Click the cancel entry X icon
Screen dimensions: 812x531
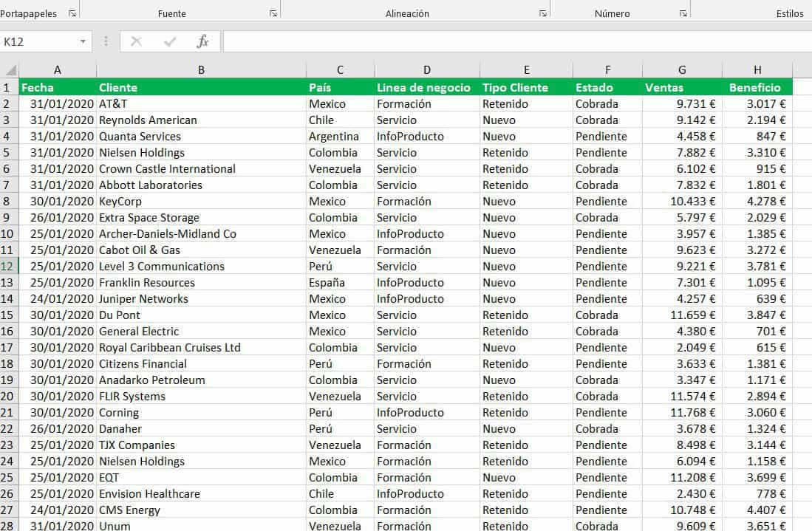136,41
